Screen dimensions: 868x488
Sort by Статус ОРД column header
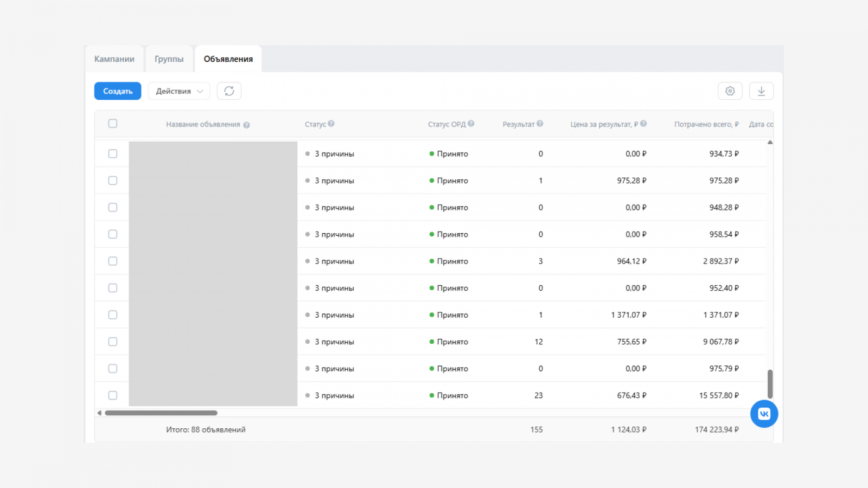[446, 124]
